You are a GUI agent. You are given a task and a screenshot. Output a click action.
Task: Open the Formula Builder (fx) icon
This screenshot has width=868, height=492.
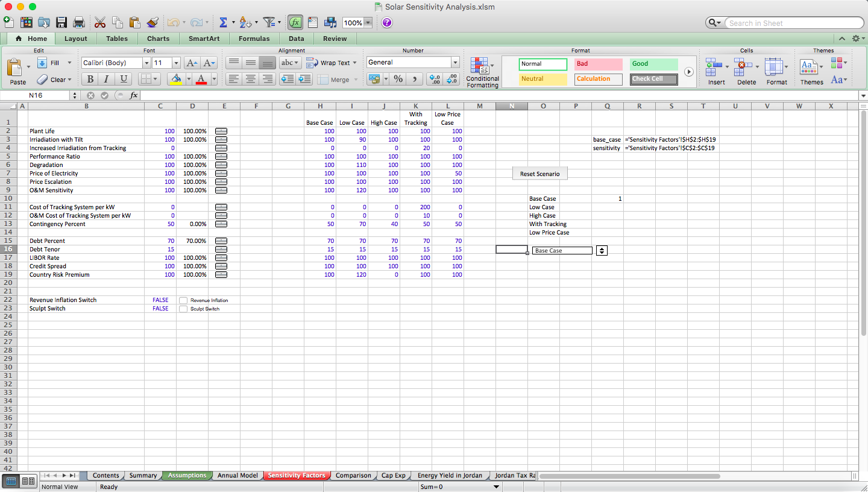295,22
